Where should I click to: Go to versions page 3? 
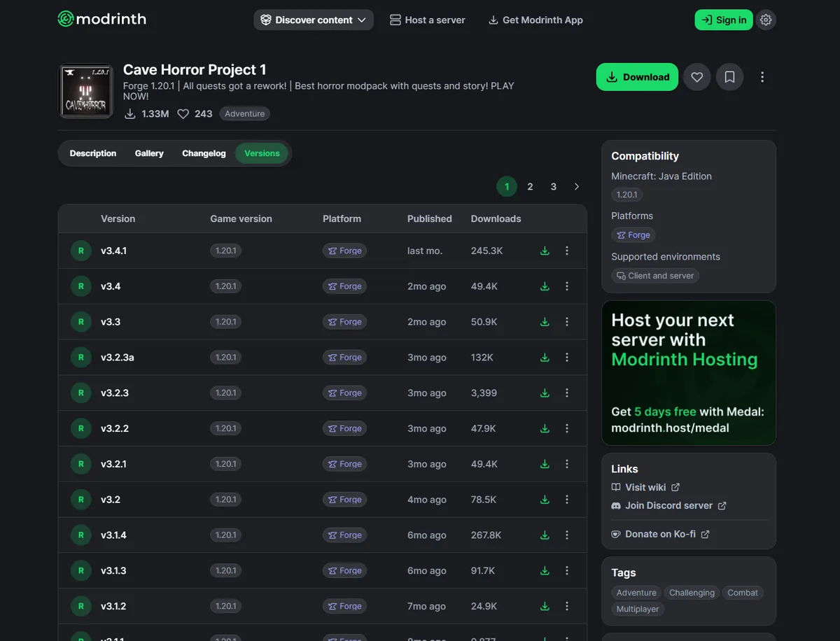[x=554, y=186]
